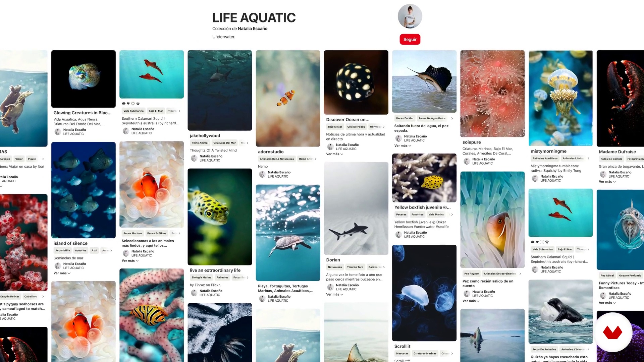Viewport: 644px width, 362px height.
Task: Select the Pez Payaso tag chip
Action: 471,274
